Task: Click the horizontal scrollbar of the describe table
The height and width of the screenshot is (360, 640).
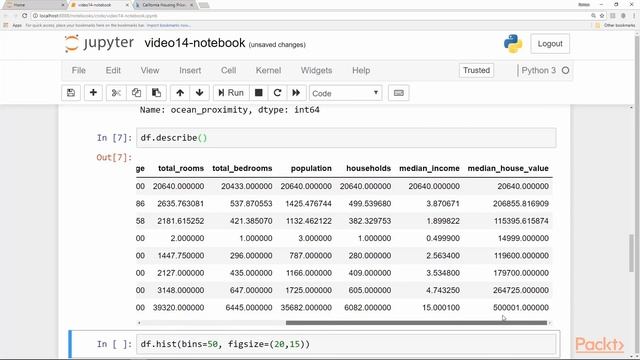Action: pyautogui.click(x=416, y=323)
